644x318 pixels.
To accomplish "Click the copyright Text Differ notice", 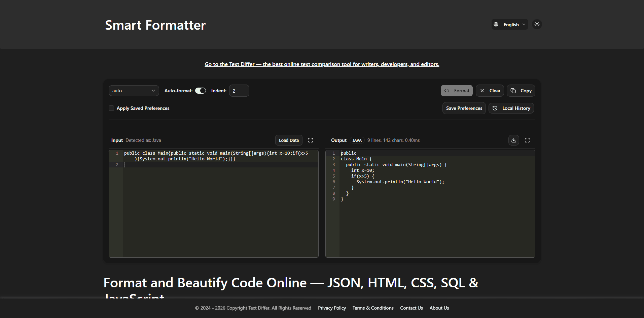I will click(253, 308).
